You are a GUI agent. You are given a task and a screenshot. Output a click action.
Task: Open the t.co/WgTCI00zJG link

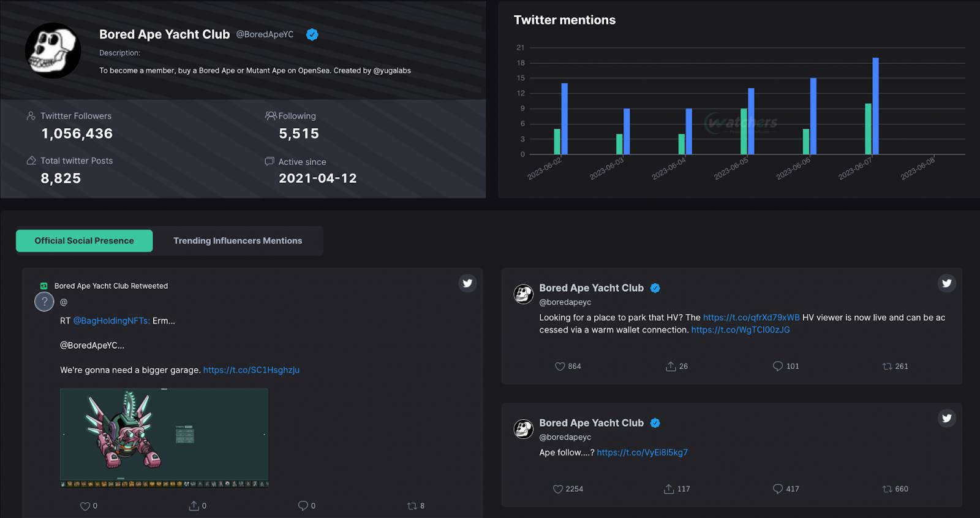point(741,330)
